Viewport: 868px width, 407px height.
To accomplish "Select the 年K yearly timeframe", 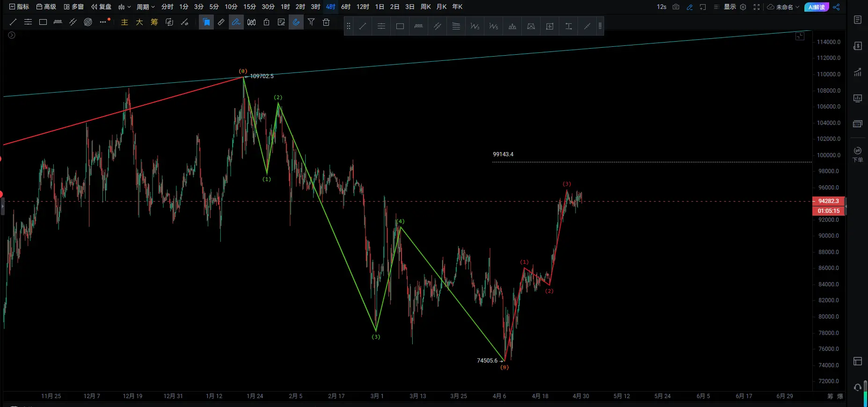I will pyautogui.click(x=457, y=7).
